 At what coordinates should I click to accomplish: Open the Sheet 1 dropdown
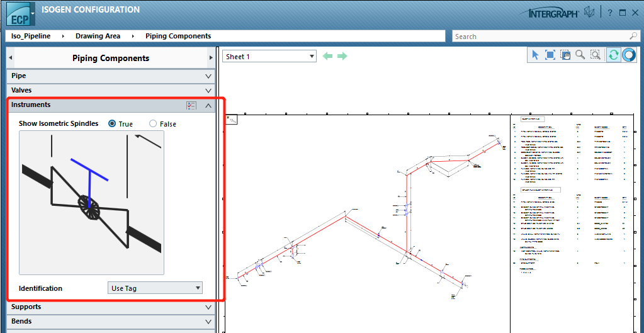point(269,57)
